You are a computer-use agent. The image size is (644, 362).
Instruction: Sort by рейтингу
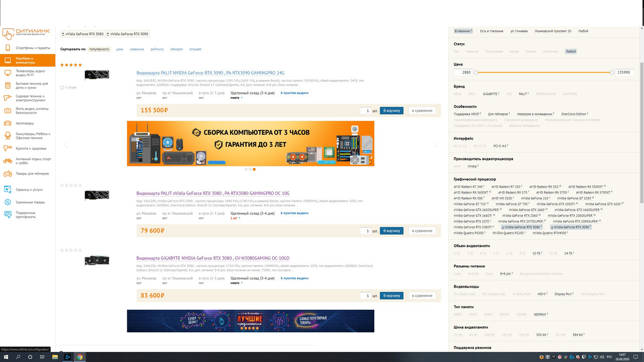click(157, 49)
